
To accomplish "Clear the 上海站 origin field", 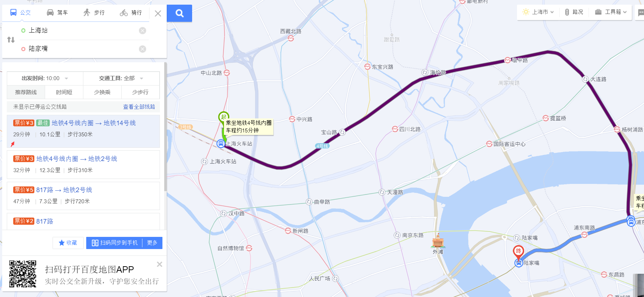I will tap(142, 30).
